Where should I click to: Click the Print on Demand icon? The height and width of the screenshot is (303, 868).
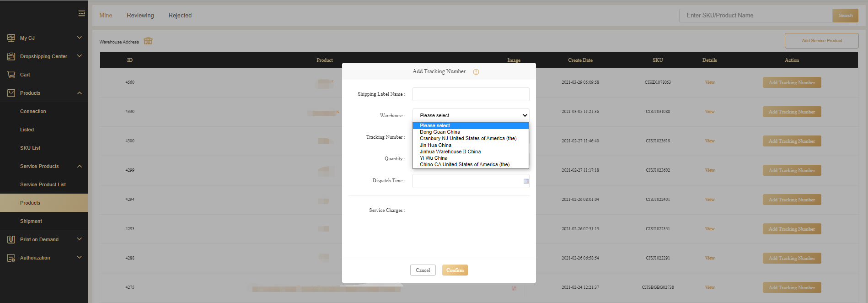point(11,239)
